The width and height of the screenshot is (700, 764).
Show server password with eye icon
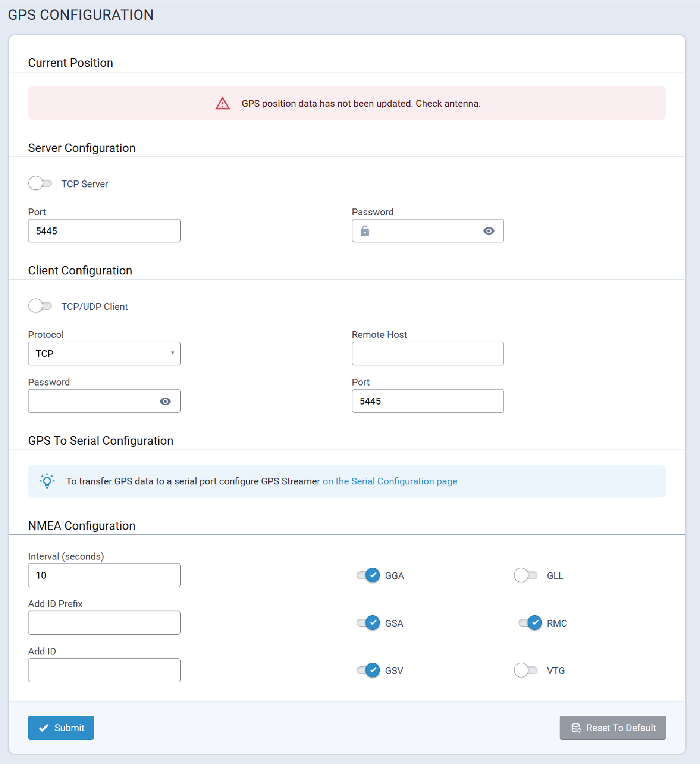[x=489, y=231]
